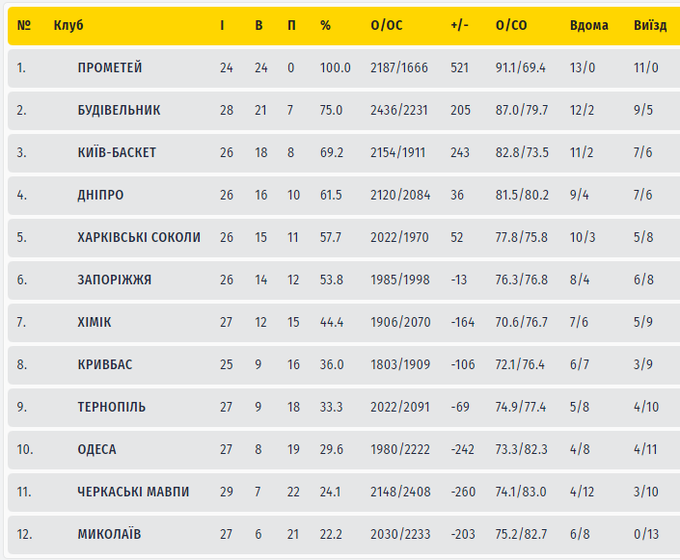Sort by the +/- column header
Viewport: 680px width, 560px height.
click(458, 25)
